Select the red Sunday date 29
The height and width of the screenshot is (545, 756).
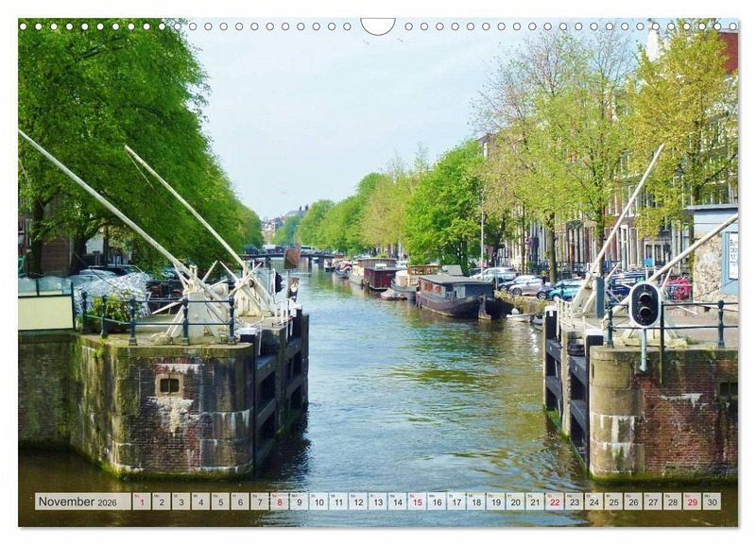tap(693, 502)
